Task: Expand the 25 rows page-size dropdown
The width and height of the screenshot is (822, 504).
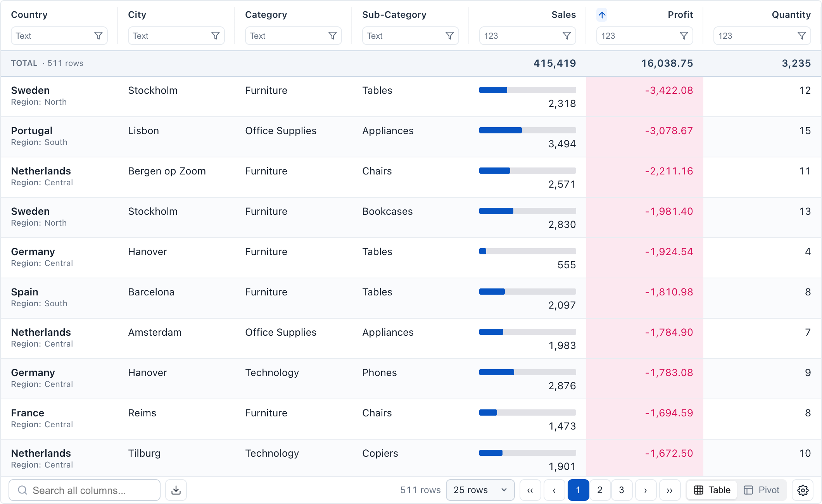Action: click(480, 490)
